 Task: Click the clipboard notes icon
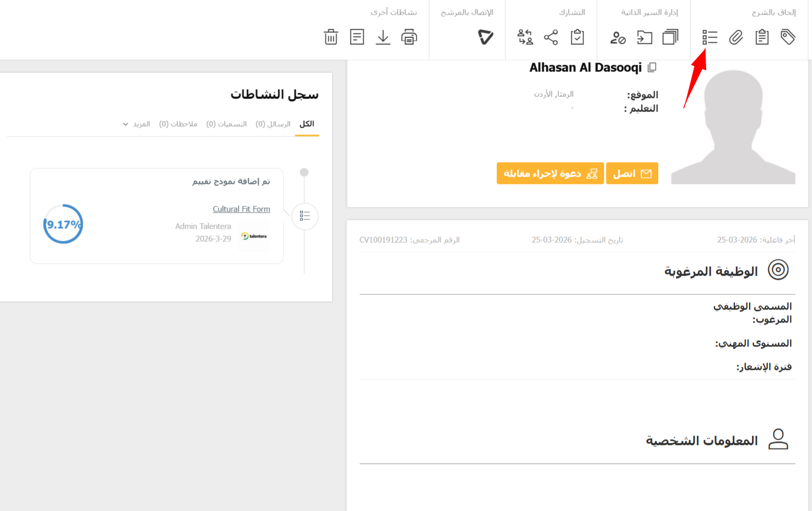pyautogui.click(x=762, y=37)
